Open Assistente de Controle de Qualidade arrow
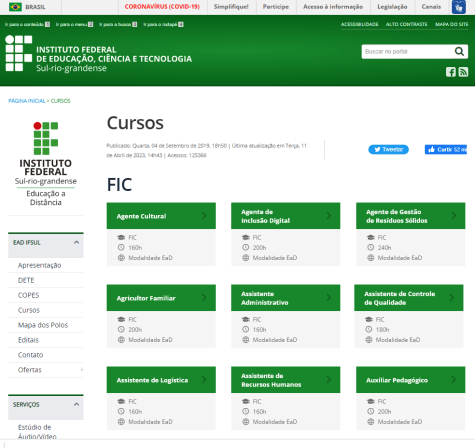475x448 pixels. 452,298
